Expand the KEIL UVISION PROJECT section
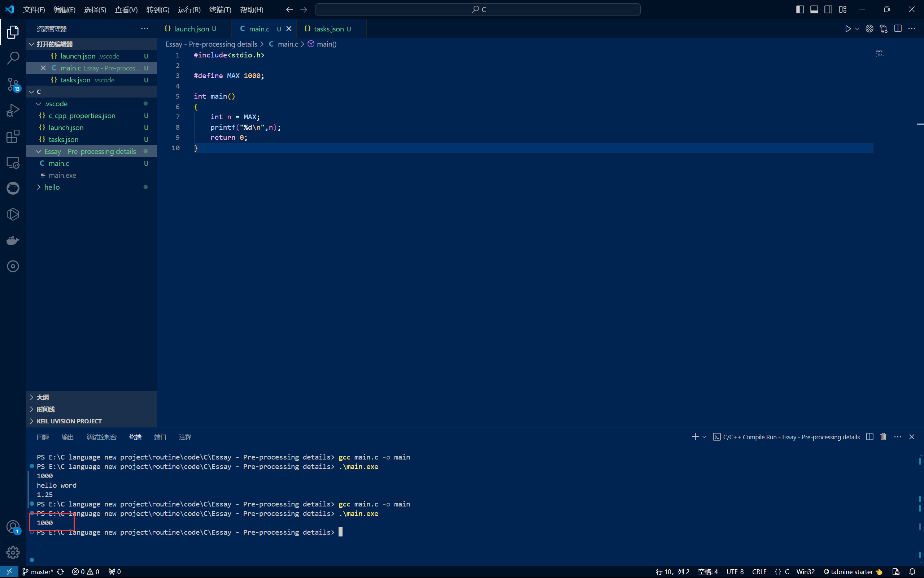The image size is (924, 578). pyautogui.click(x=92, y=421)
